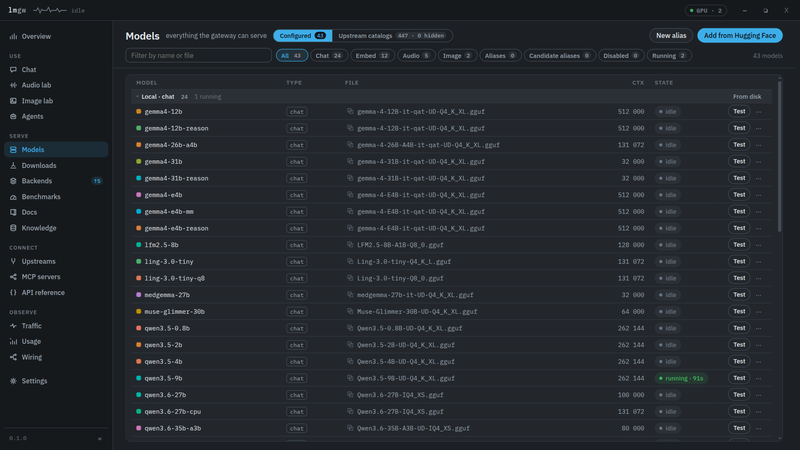Test the gemma4-e4b-mm model

(x=739, y=211)
